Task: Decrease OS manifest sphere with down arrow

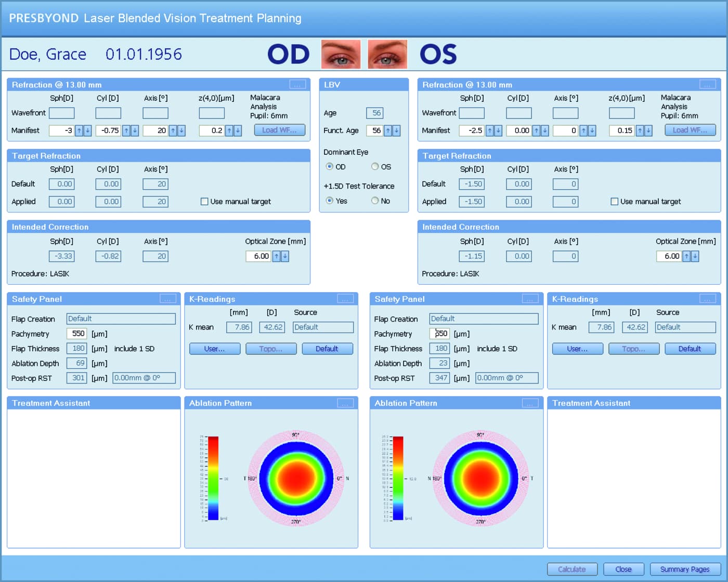Action: (498, 130)
